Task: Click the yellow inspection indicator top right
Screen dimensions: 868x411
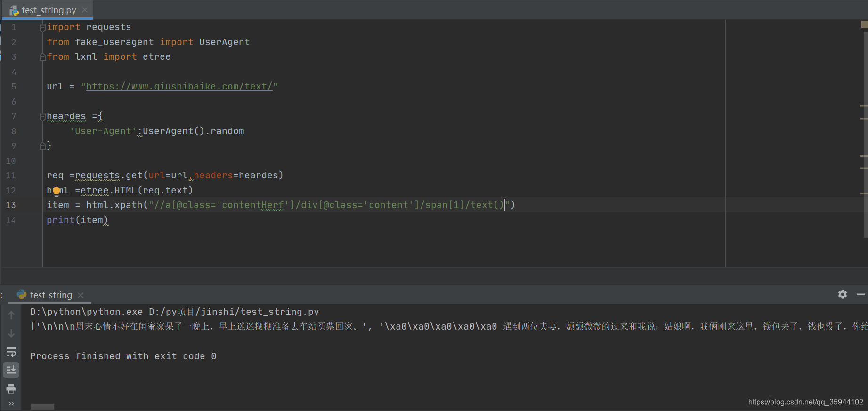Action: point(865,24)
